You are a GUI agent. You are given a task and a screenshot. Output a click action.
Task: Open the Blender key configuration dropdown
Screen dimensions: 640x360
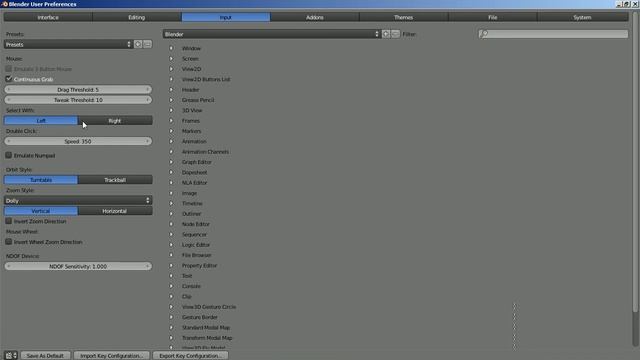pos(271,34)
